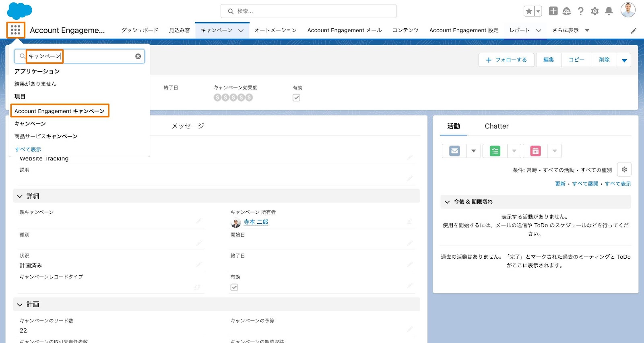Screen dimensions: 644x343
Task: Go to the ダッシュボード tab
Action: 140,30
